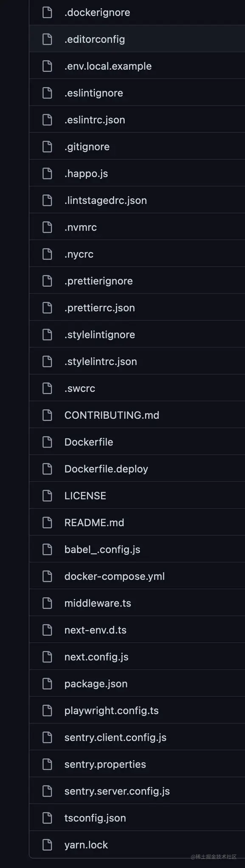245x868 pixels.
Task: Open the .eslintrc.json file
Action: 95,120
